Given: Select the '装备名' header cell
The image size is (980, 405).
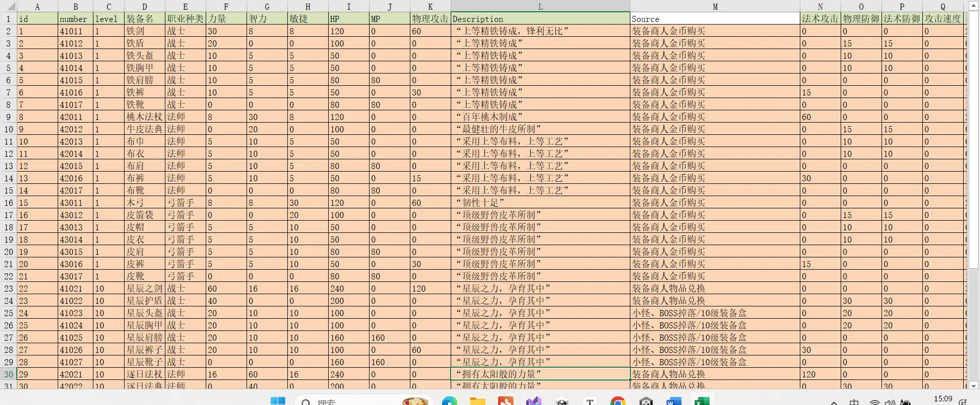Looking at the screenshot, I should click(145, 18).
